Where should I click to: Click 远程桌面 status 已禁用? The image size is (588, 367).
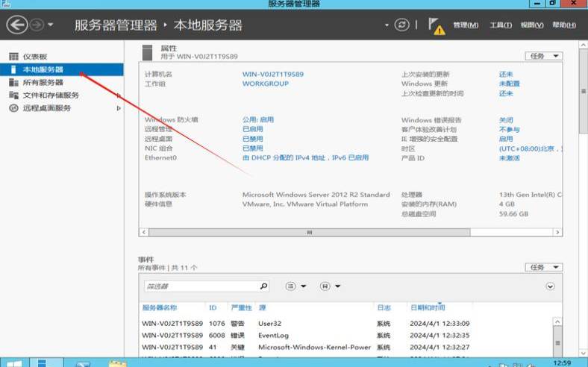(253, 139)
